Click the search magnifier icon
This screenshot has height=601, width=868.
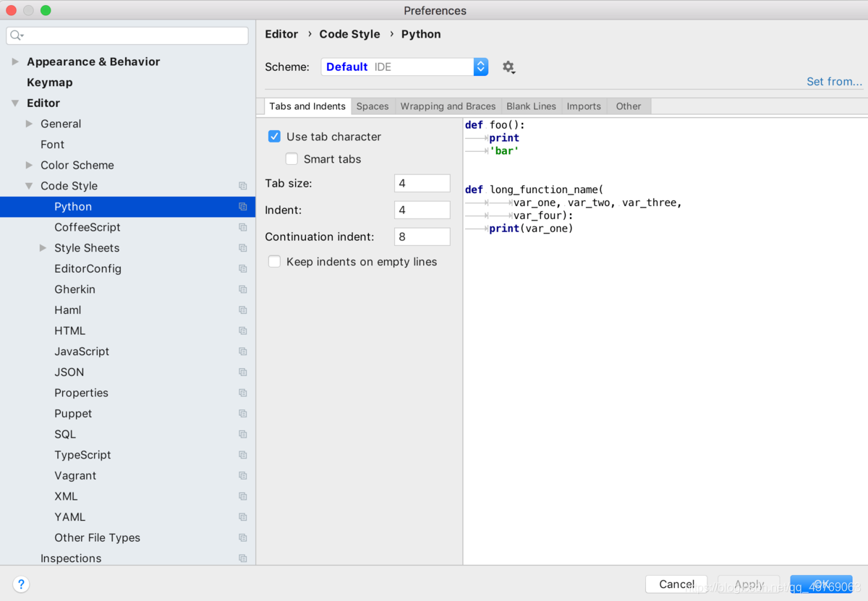[x=17, y=35]
